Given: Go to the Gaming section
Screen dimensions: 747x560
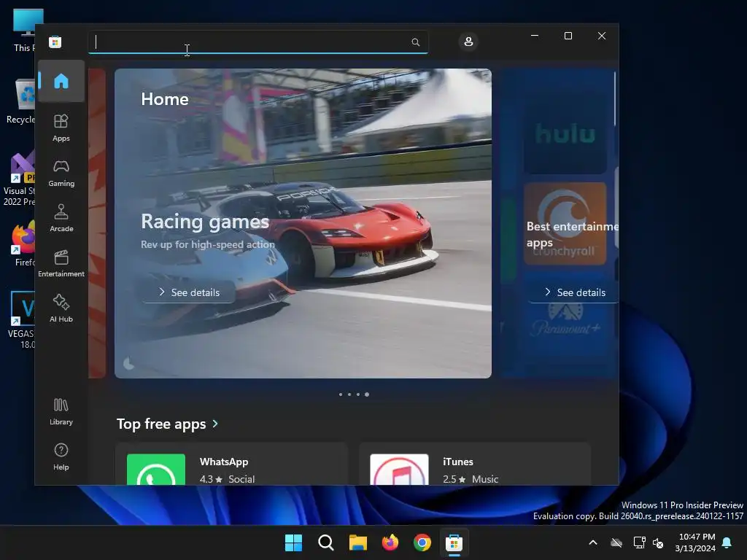Looking at the screenshot, I should click(61, 174).
